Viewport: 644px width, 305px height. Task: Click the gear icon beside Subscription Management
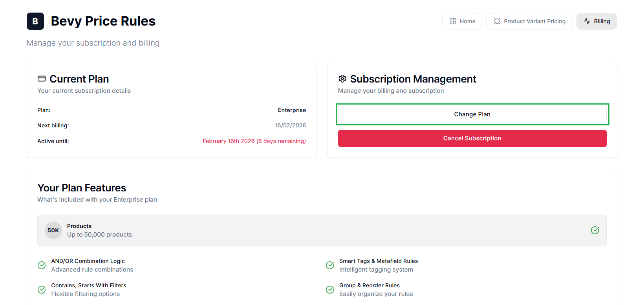[342, 79]
